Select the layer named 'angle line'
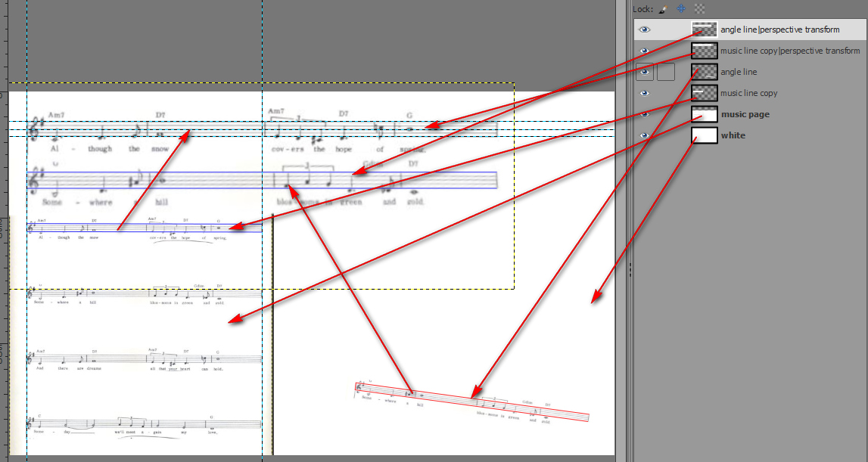The width and height of the screenshot is (868, 462). [739, 72]
